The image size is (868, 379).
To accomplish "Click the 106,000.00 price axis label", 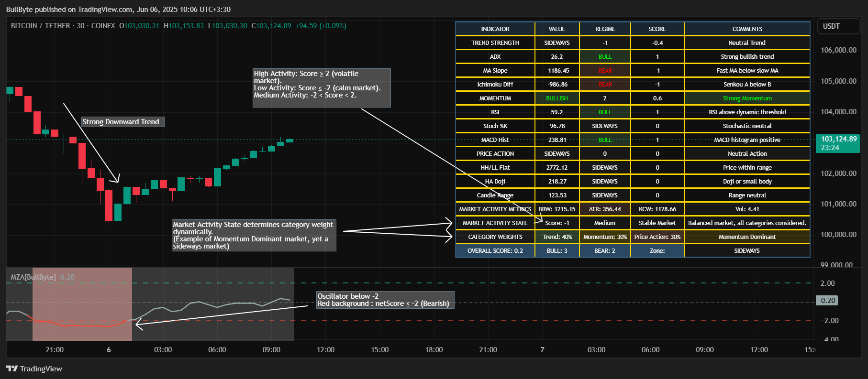I will [838, 50].
